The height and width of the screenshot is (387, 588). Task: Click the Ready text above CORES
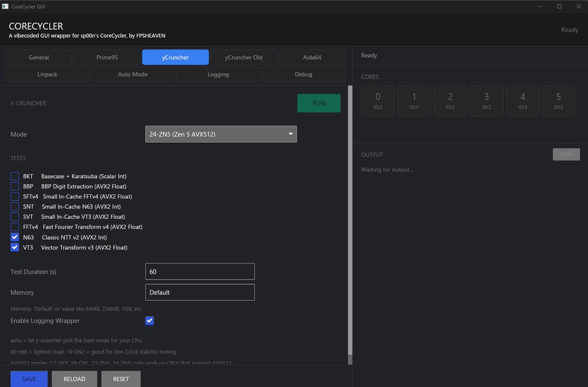tap(369, 55)
